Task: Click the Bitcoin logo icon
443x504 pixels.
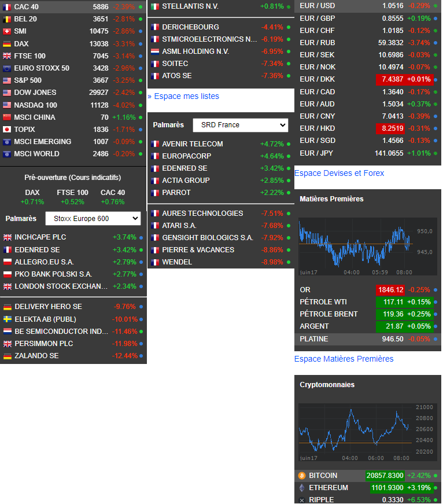Action: (302, 476)
